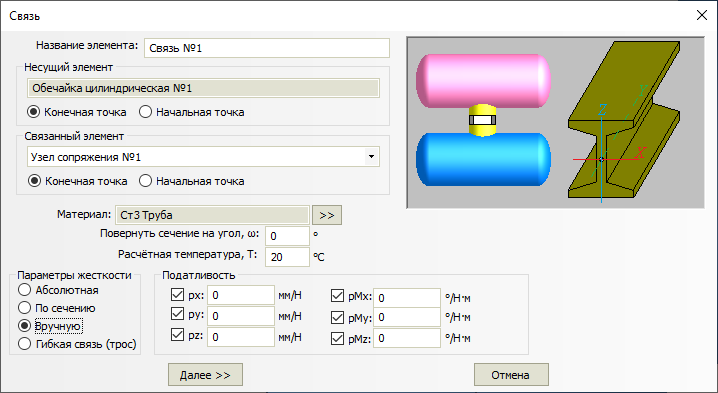Viewport: 718px width, 393px height.
Task: Click the Далее >> button
Action: click(x=205, y=375)
